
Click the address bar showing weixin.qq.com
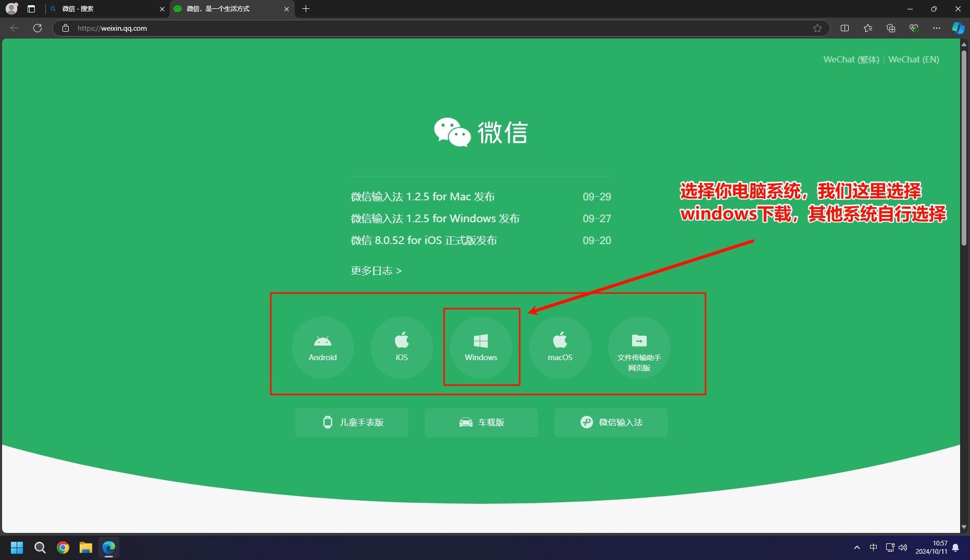coord(417,28)
